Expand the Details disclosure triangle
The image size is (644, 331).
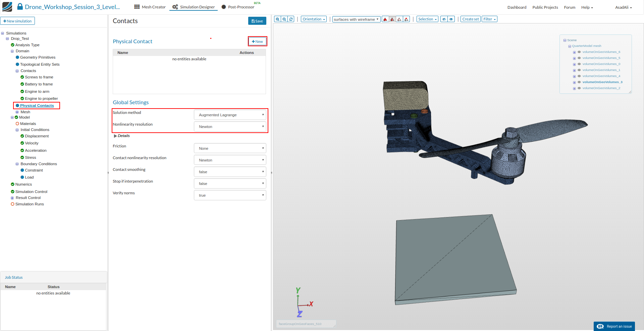tap(115, 136)
